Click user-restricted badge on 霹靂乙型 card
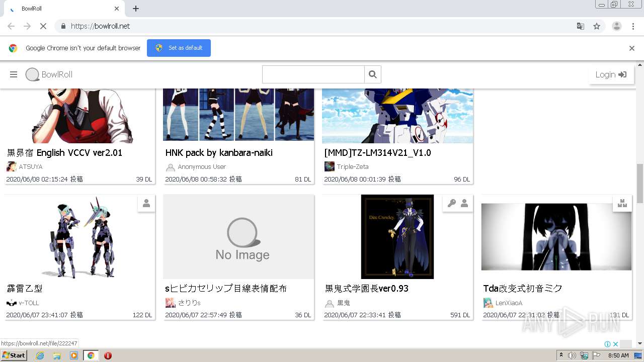 point(146,203)
